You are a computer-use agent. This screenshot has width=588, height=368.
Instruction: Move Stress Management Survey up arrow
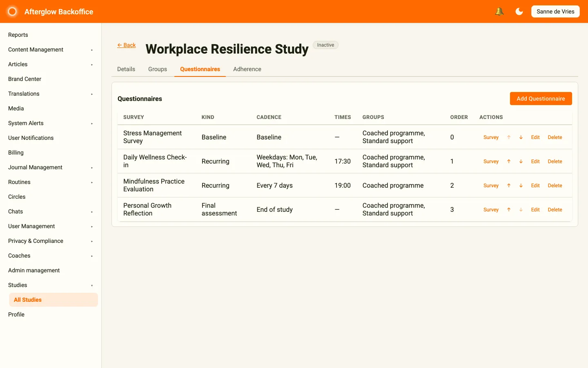point(509,137)
